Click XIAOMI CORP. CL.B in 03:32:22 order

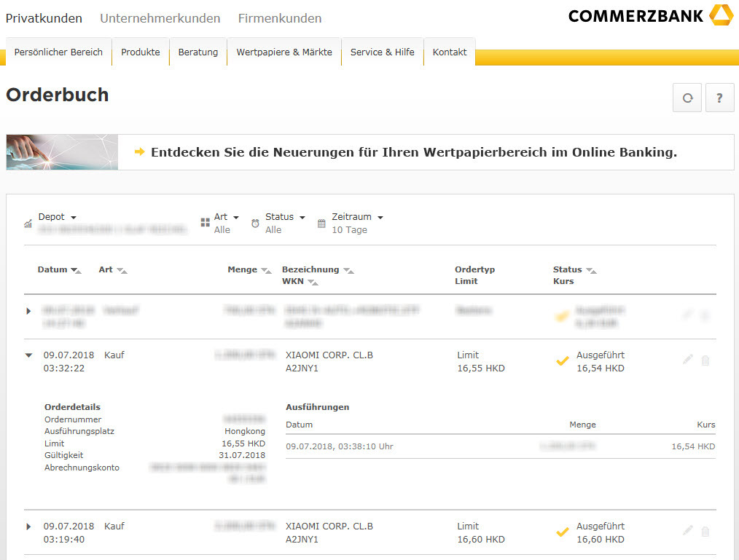click(329, 355)
